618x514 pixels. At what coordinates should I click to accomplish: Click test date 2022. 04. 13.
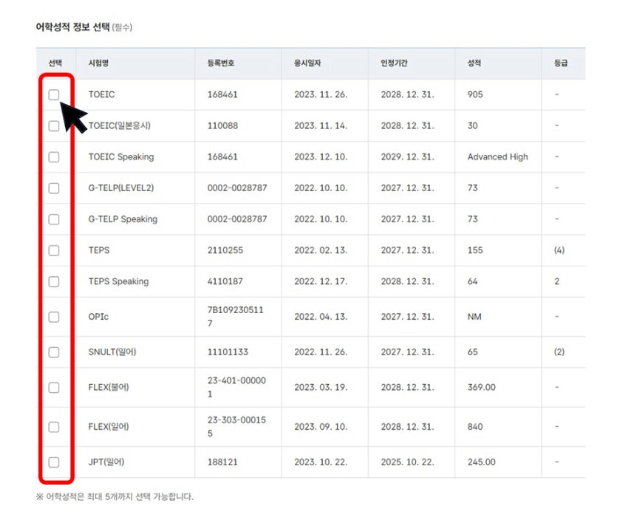tap(321, 317)
